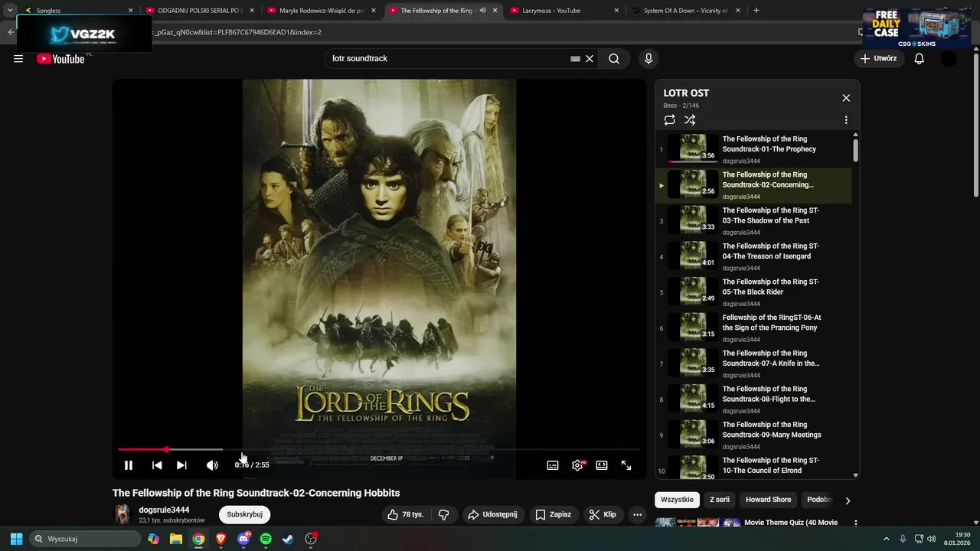
Task: Mute the video player volume
Action: click(212, 465)
